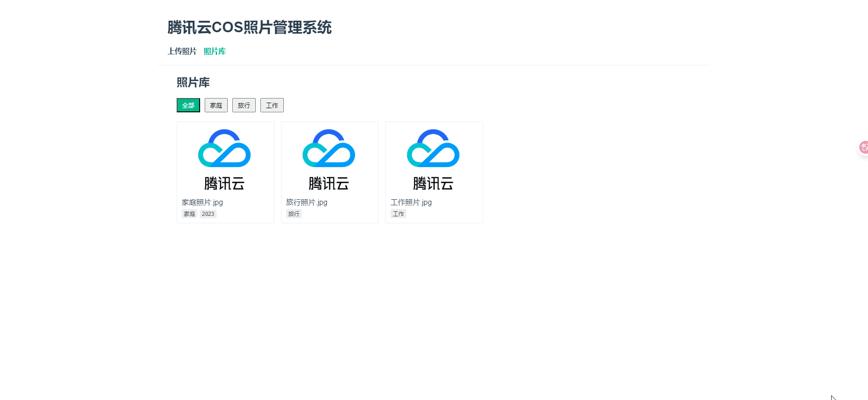Select the 全部 filter button
Image resolution: width=868 pixels, height=400 pixels.
[x=188, y=105]
